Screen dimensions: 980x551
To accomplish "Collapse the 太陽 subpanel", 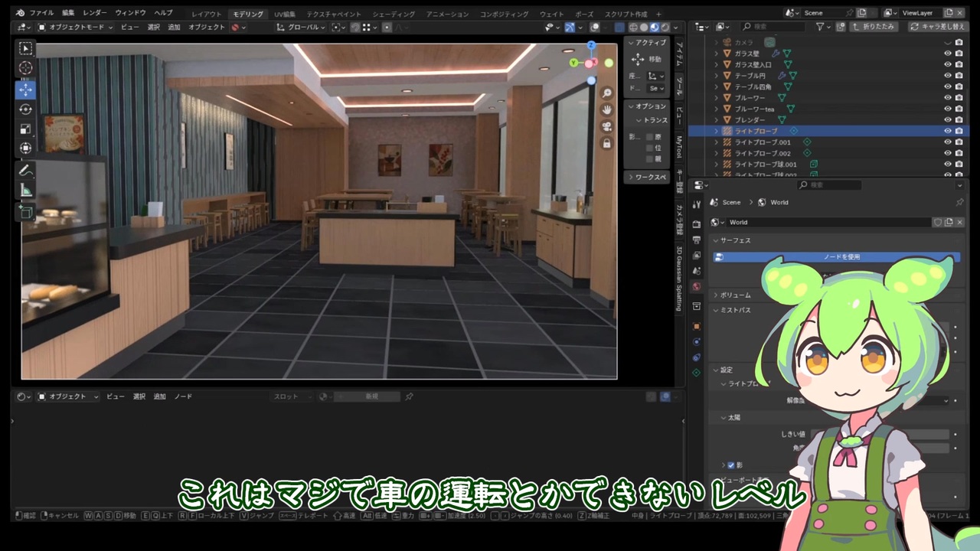I will tap(724, 418).
